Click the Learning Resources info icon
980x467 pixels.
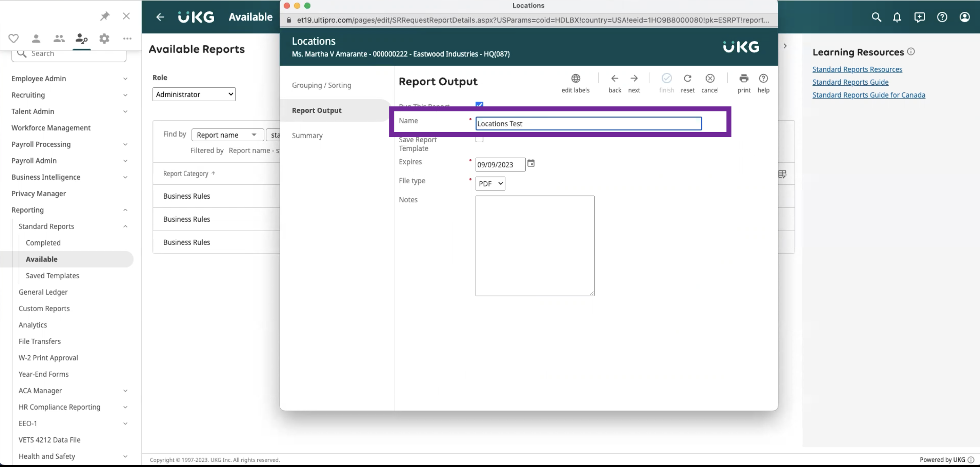[x=911, y=51]
